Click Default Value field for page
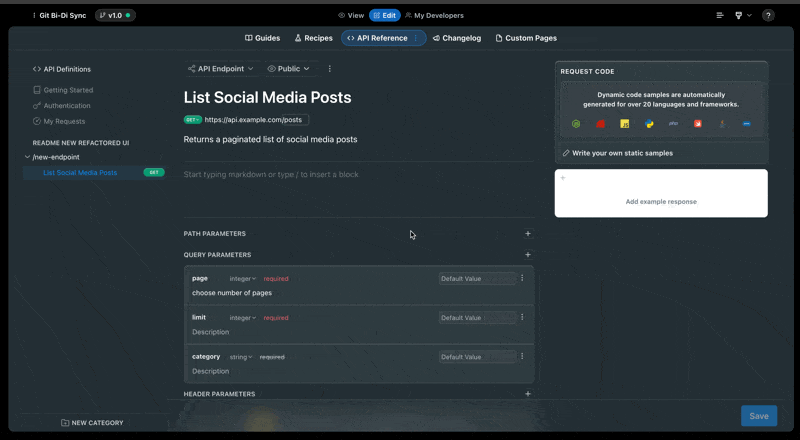The height and width of the screenshot is (440, 800). [477, 279]
